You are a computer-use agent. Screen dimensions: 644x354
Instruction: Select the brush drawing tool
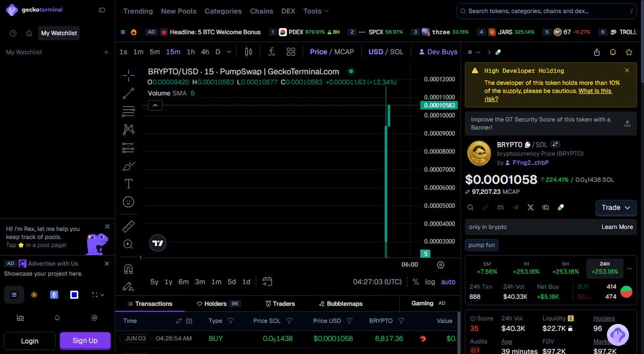128,166
